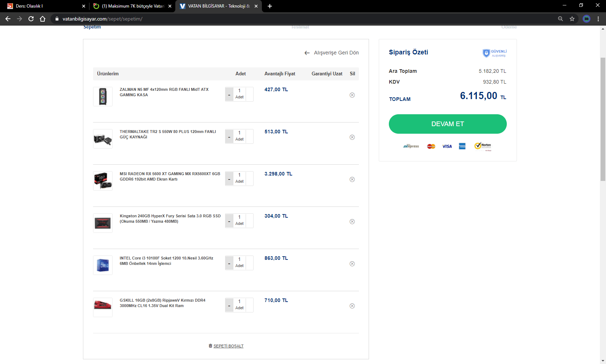Image resolution: width=606 pixels, height=364 pixels.
Task: Click the price '513,00 TL'
Action: click(276, 132)
